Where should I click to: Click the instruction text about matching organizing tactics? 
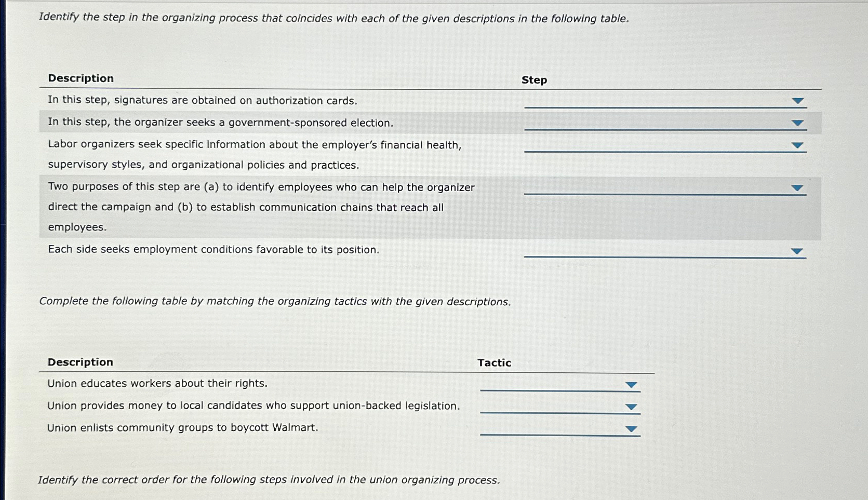(x=275, y=301)
